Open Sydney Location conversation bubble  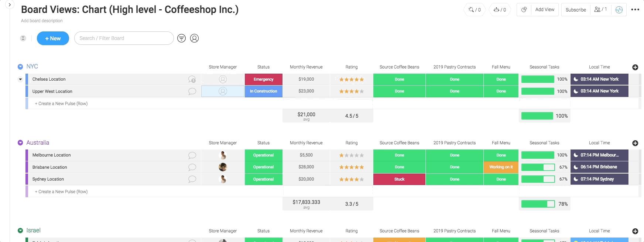tap(192, 179)
